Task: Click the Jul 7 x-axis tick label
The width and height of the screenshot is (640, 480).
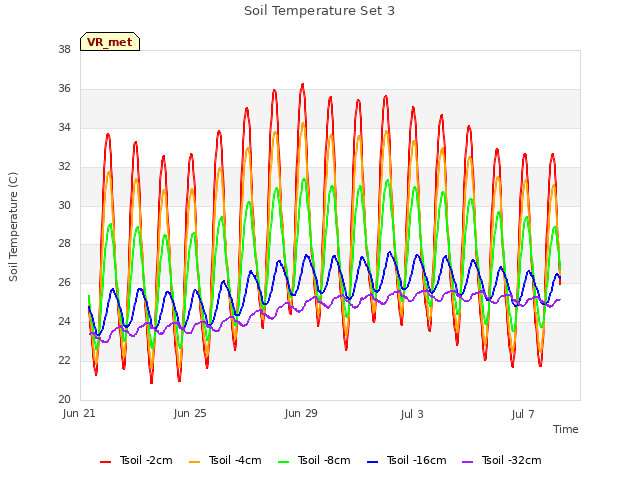Action: click(523, 414)
